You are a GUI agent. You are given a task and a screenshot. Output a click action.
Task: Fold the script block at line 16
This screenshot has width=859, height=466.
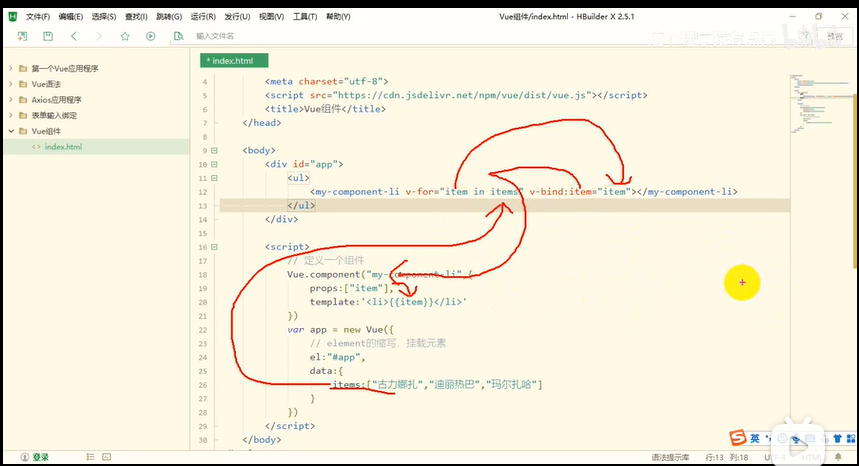(x=214, y=247)
